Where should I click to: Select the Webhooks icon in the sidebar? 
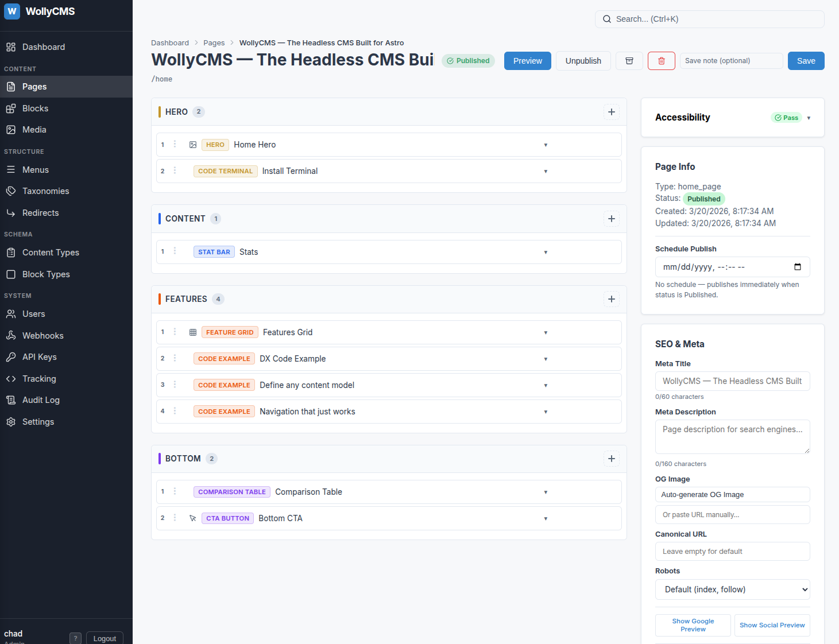tap(11, 335)
